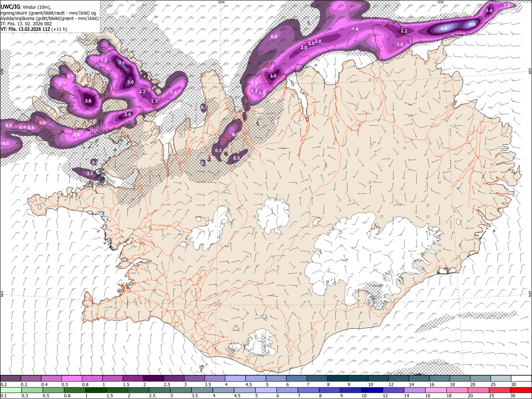
Task: Select the pale lavender swatch at 4 on upper scale
Action: (x=235, y=379)
